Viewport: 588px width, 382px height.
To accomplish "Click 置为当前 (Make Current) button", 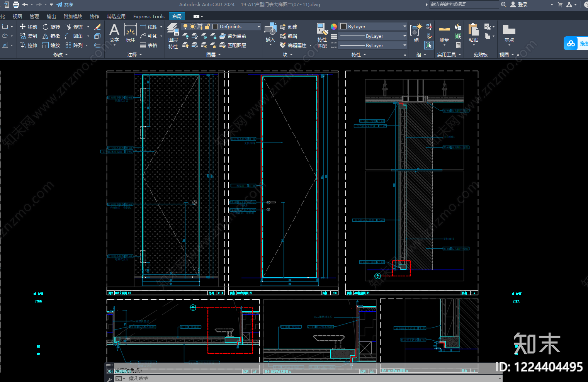I will [x=233, y=36].
